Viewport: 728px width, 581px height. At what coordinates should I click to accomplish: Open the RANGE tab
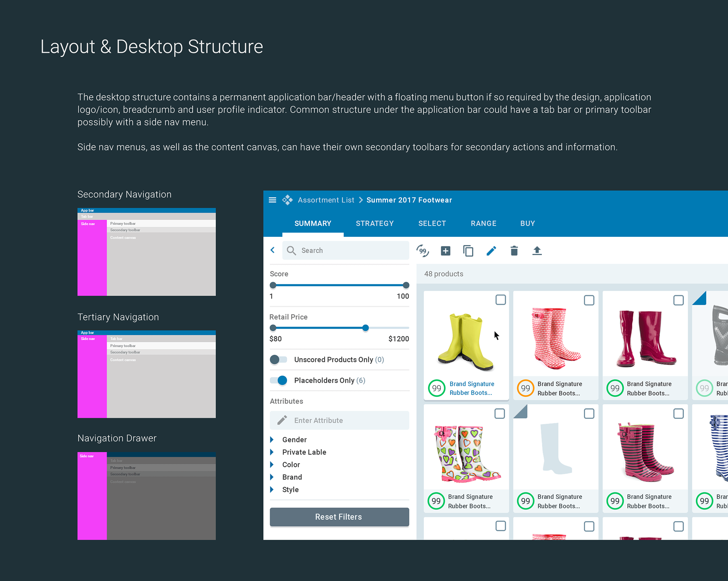coord(483,224)
